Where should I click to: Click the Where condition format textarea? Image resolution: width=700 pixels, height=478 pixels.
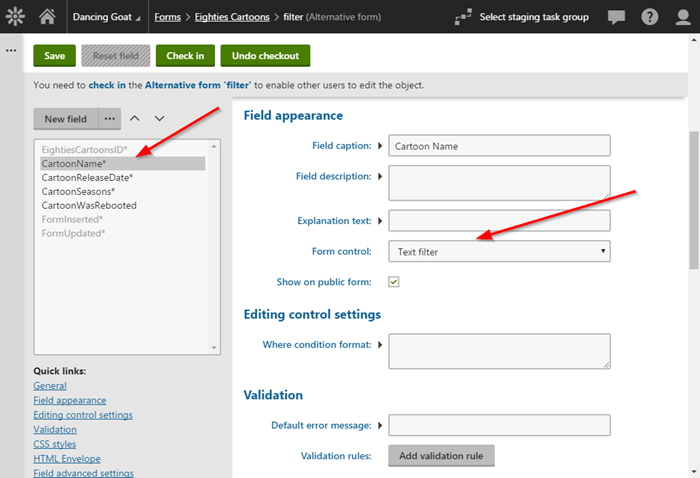tap(499, 351)
